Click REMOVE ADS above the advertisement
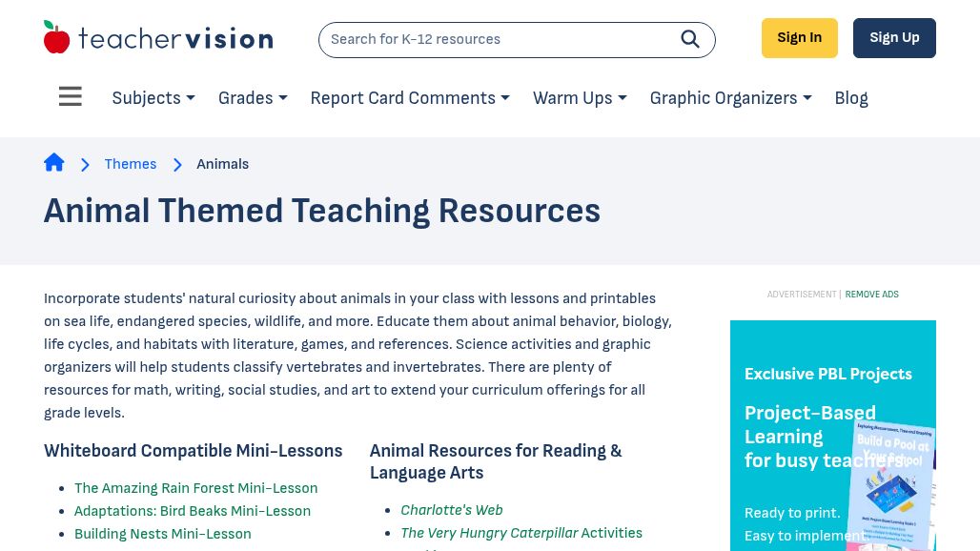 point(871,295)
